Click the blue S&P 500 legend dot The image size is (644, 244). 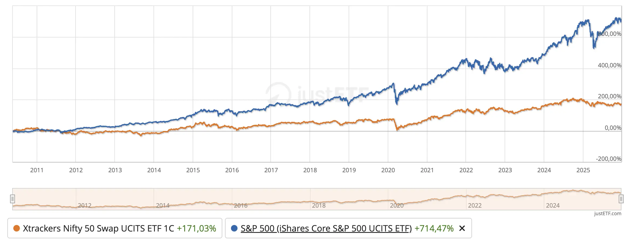(234, 228)
